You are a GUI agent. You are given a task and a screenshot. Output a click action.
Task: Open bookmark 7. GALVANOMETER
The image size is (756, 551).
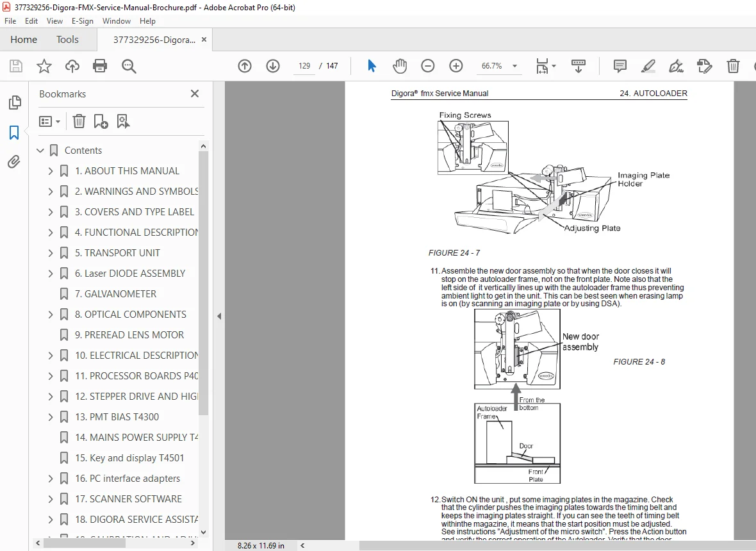pos(115,293)
